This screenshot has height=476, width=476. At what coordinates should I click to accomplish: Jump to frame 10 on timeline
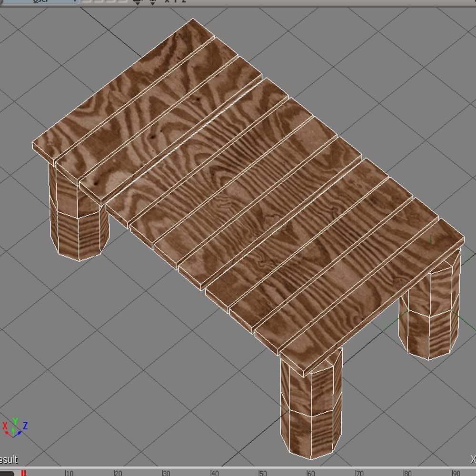point(69,473)
